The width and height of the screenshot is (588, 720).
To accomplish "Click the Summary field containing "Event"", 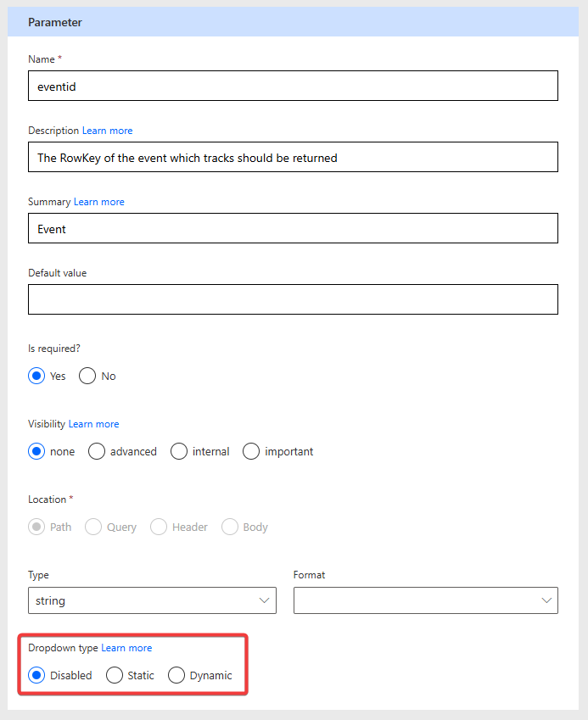I will (293, 228).
